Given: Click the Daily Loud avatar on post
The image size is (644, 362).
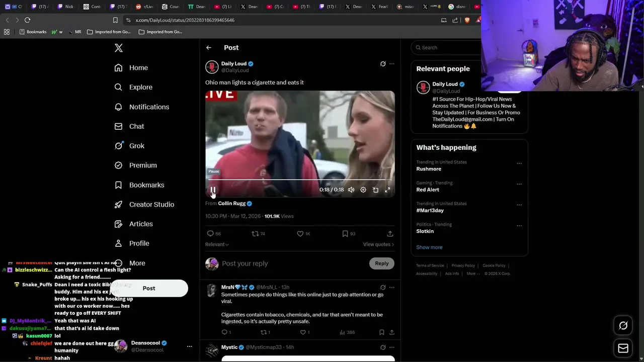Looking at the screenshot, I should coord(212,67).
